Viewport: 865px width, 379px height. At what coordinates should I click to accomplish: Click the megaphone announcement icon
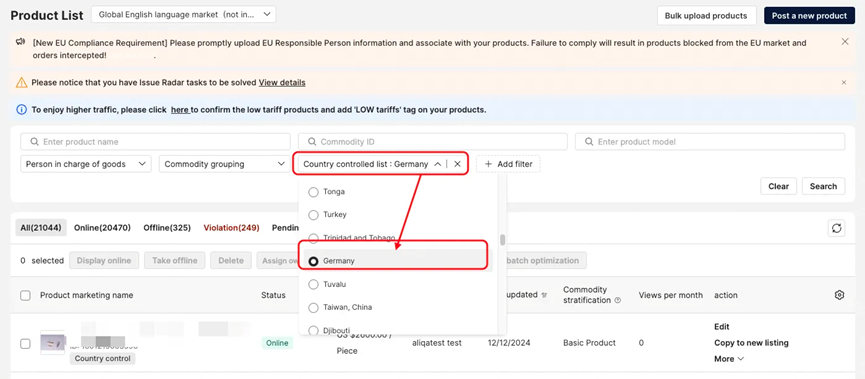pos(21,42)
